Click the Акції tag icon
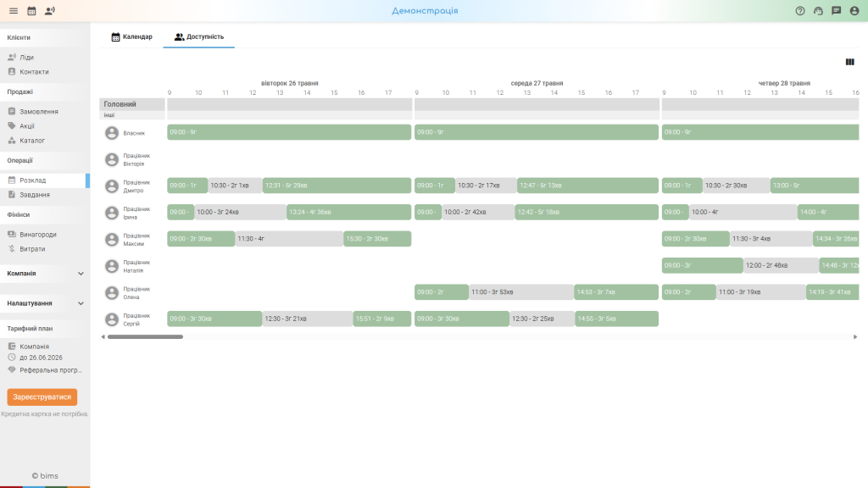868x488 pixels. pyautogui.click(x=12, y=125)
